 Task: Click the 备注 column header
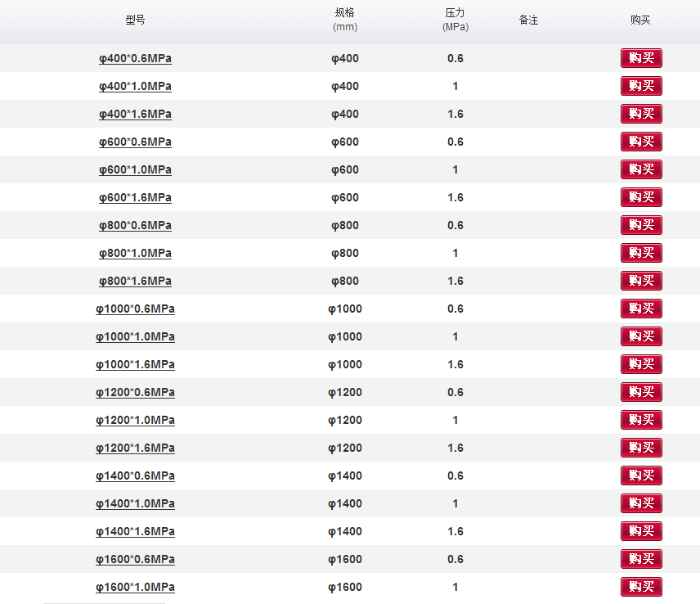528,20
